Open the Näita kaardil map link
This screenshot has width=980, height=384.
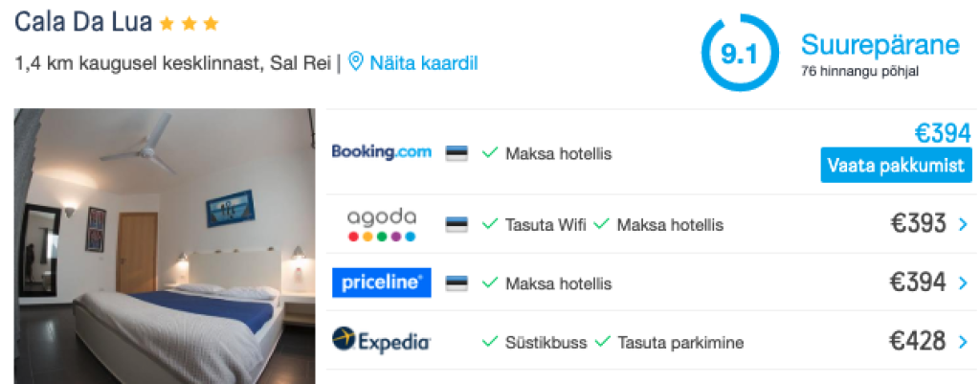point(423,63)
